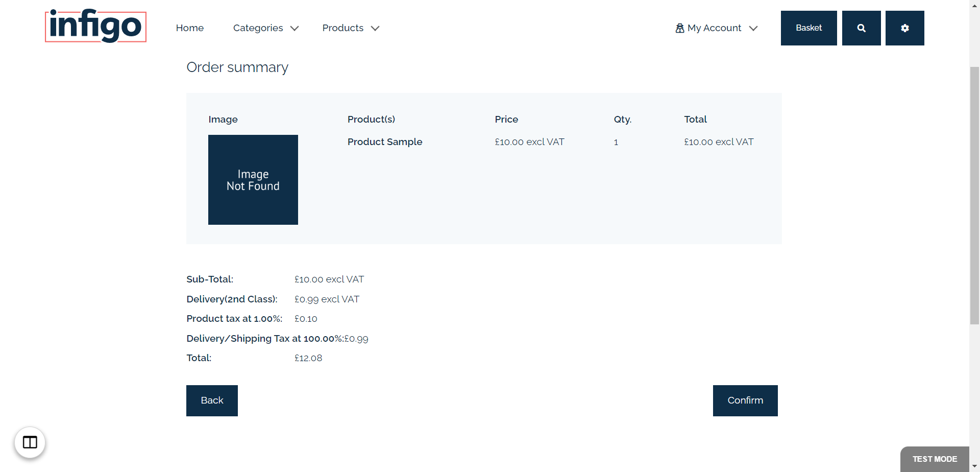This screenshot has width=980, height=472.
Task: Click the Order summary heading
Action: click(237, 67)
